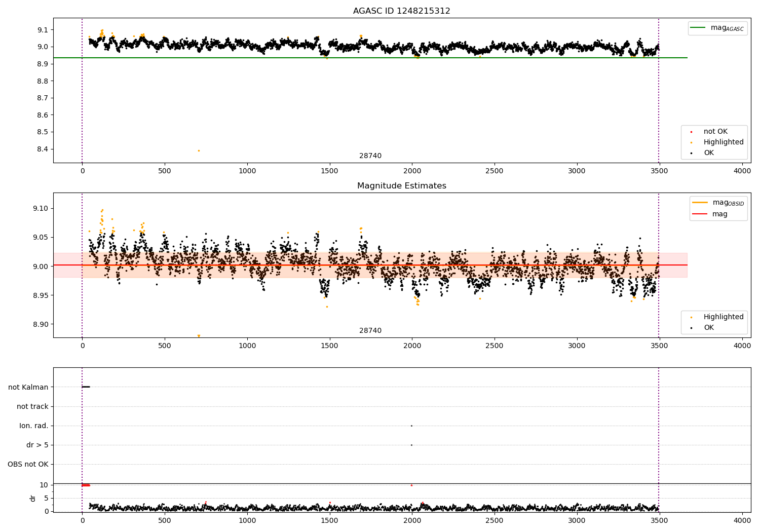760x532 pixels.
Task: Click the red "mag" legend entry
Action: point(710,214)
